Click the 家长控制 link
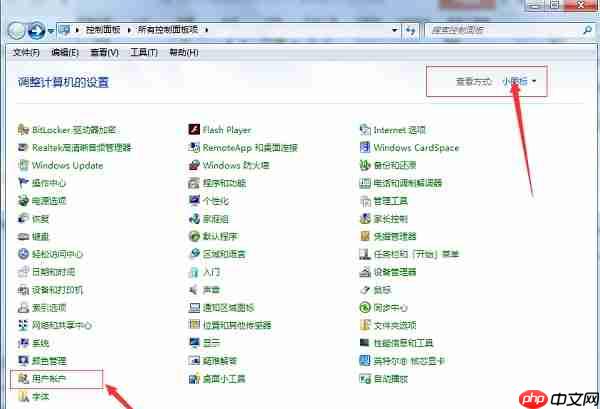Viewport: 600px width, 409px height. (390, 219)
